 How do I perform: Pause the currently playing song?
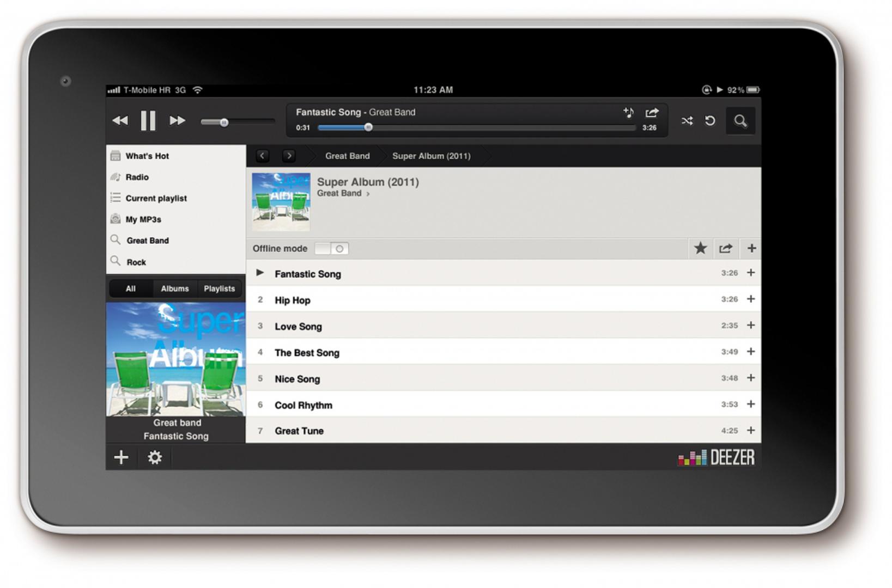pos(148,120)
